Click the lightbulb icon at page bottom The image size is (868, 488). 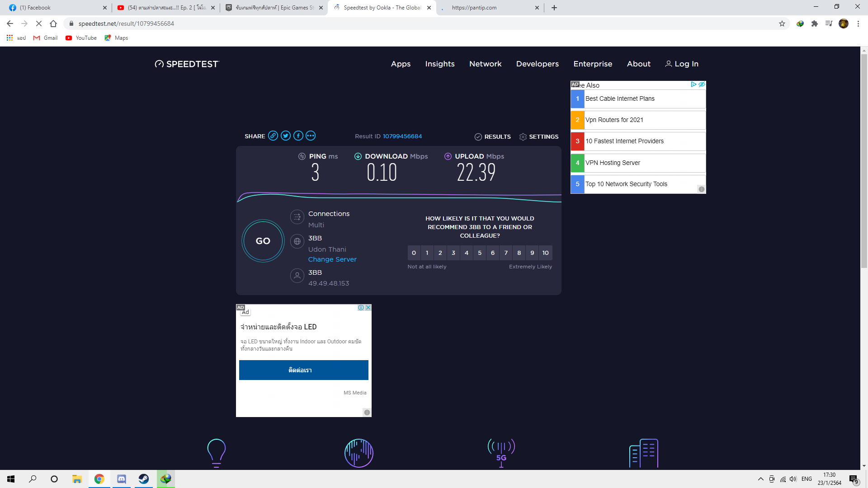(x=216, y=453)
